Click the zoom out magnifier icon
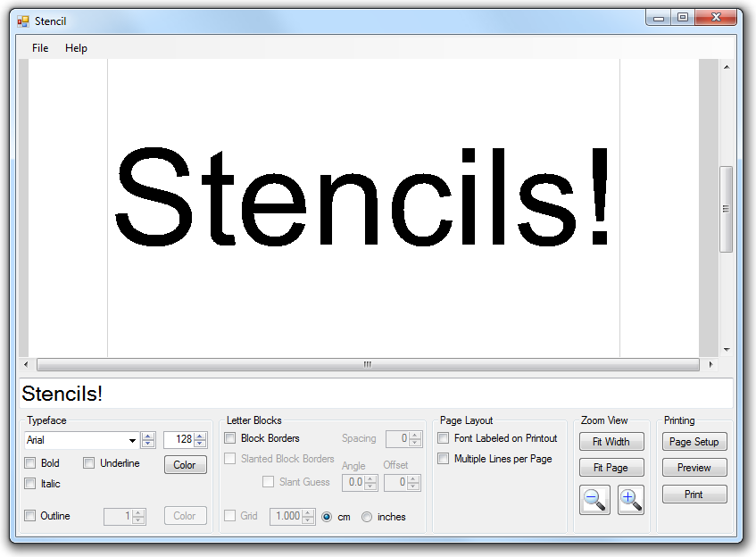 click(x=595, y=500)
